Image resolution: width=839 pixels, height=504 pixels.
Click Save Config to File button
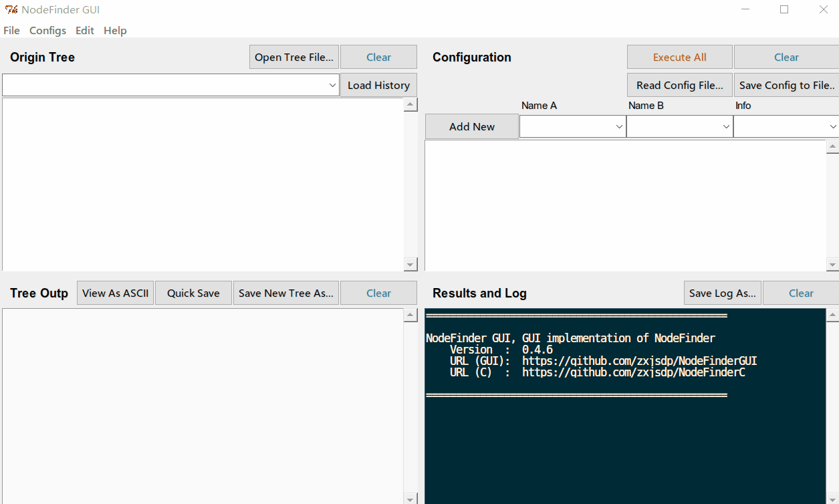(786, 86)
